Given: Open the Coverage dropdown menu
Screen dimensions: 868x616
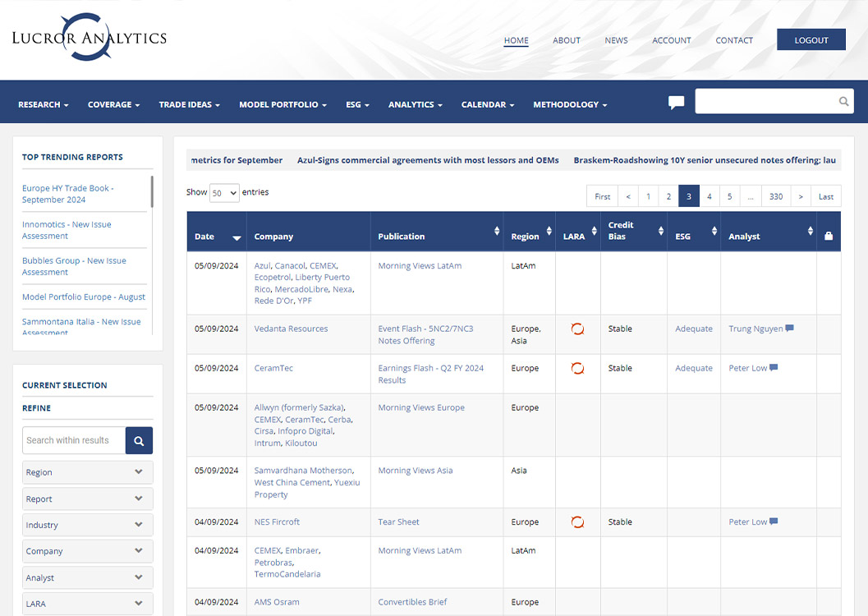Looking at the screenshot, I should click(113, 104).
